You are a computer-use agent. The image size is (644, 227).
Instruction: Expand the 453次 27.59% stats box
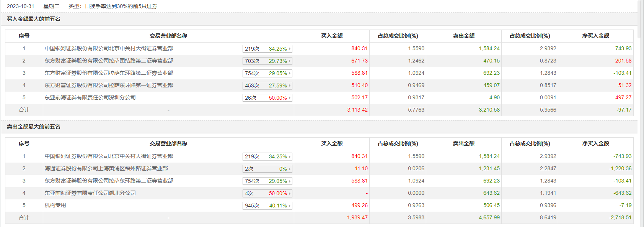coord(267,86)
